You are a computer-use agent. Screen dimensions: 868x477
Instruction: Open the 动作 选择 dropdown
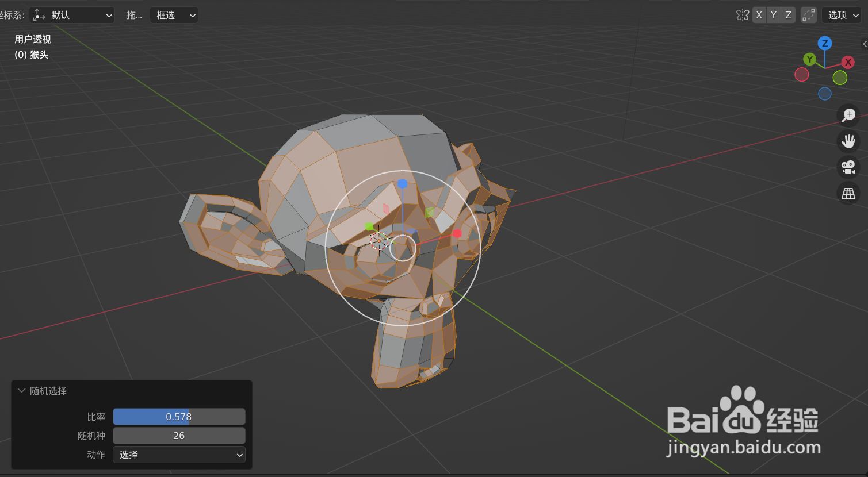179,455
